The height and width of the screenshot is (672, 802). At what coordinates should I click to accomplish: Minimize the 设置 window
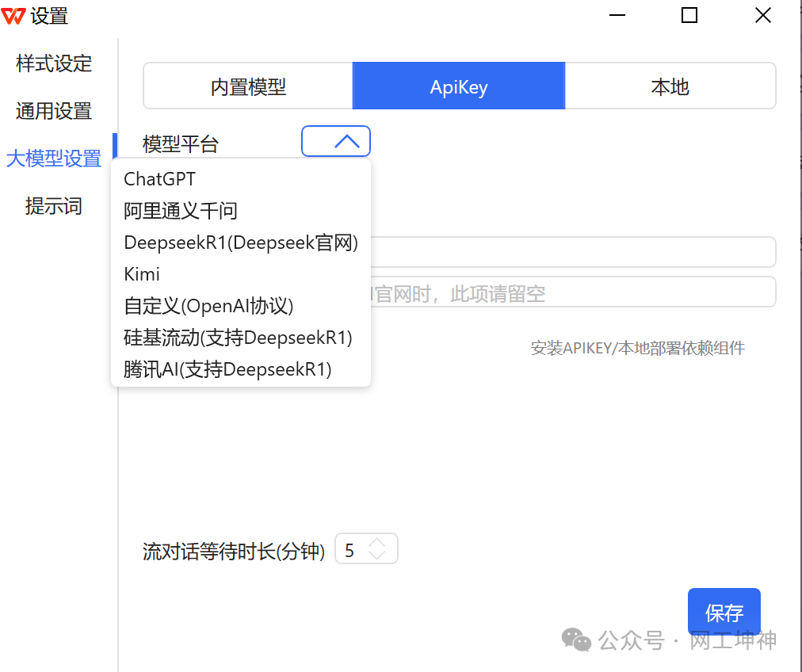[x=617, y=15]
